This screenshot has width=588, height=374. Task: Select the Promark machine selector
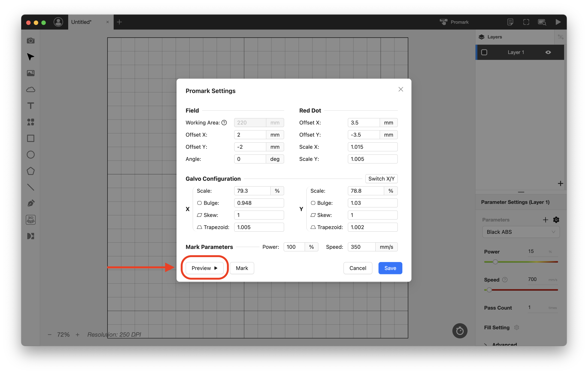(454, 22)
